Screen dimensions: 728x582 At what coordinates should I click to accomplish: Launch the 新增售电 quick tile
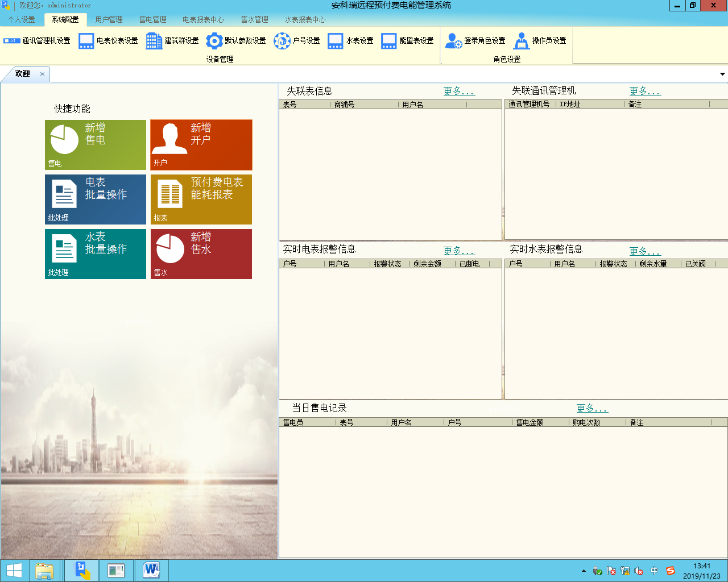[x=96, y=144]
